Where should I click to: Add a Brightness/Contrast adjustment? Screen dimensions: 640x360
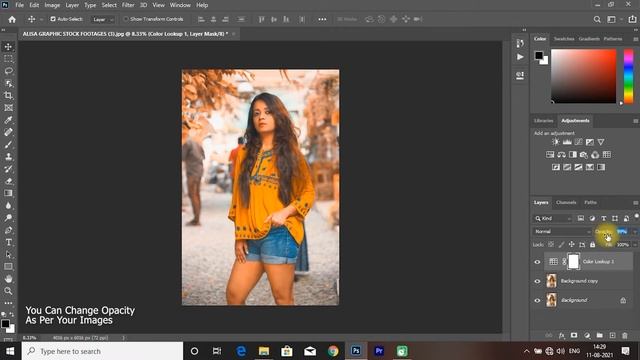coord(556,142)
